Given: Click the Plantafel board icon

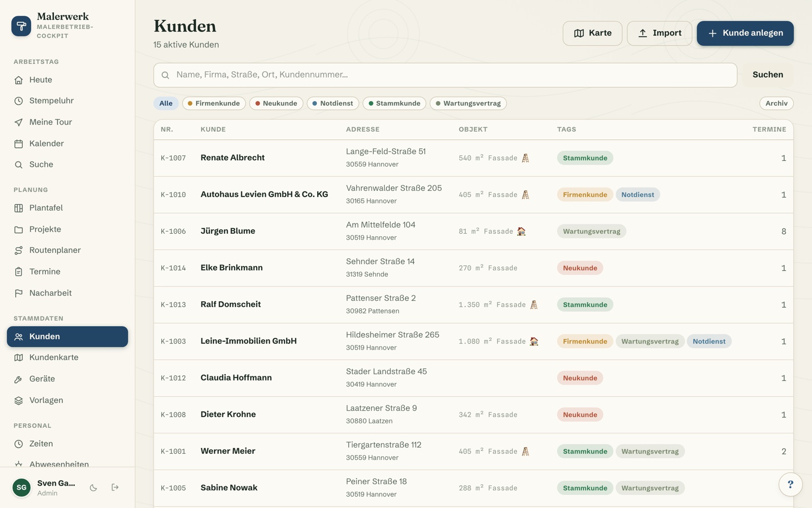Looking at the screenshot, I should [19, 208].
